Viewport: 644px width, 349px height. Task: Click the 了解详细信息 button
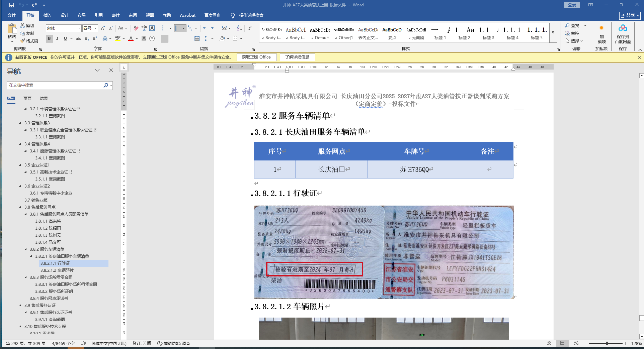coord(297,57)
